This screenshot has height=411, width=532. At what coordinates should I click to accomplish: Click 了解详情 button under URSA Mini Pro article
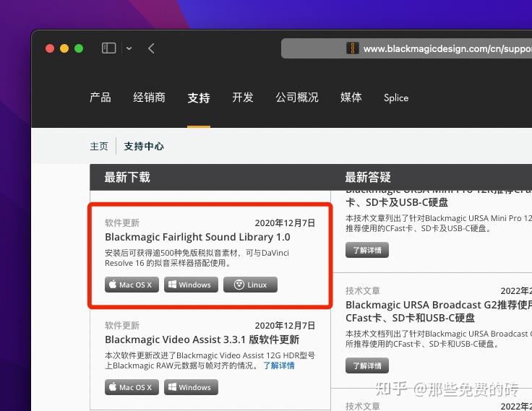(x=367, y=250)
